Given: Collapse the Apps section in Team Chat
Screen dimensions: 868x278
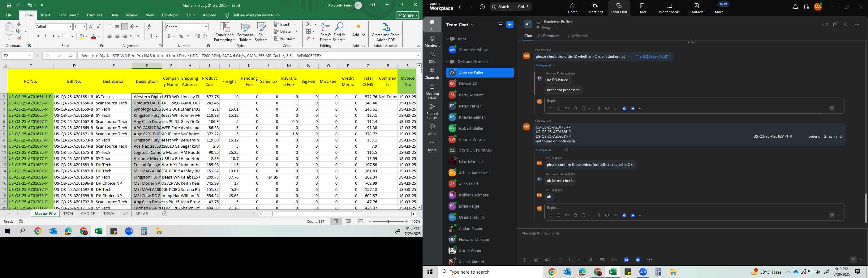Looking at the screenshot, I should click(x=448, y=39).
